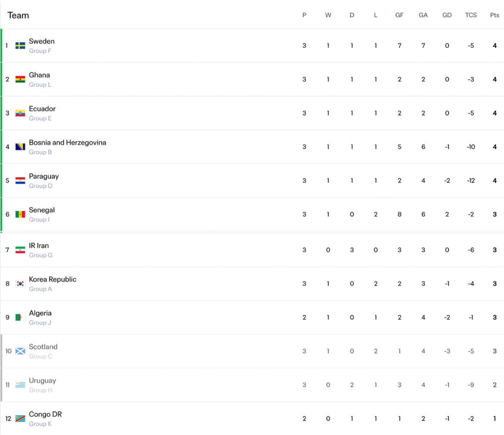Click the Pts column header

pyautogui.click(x=495, y=15)
